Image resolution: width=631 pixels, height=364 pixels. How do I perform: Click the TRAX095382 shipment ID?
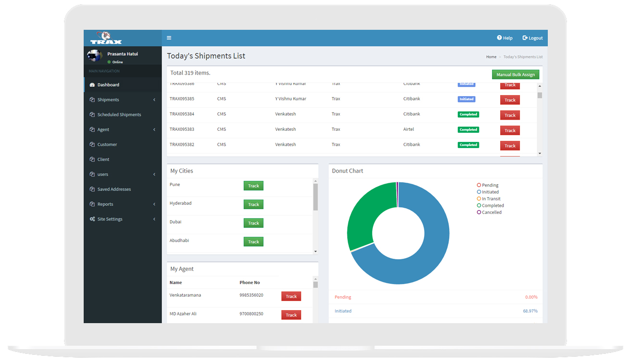[182, 145]
